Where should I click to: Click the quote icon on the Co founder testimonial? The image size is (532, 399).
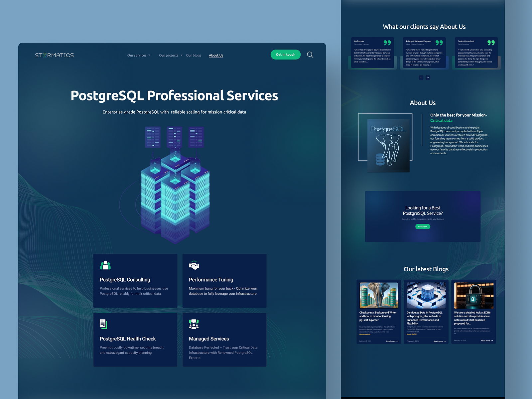(387, 43)
